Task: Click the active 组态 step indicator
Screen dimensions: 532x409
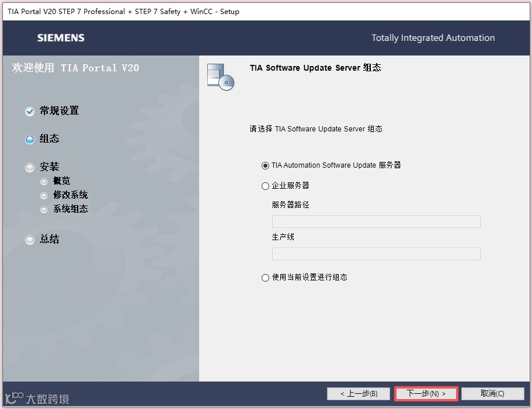Action: pyautogui.click(x=30, y=139)
